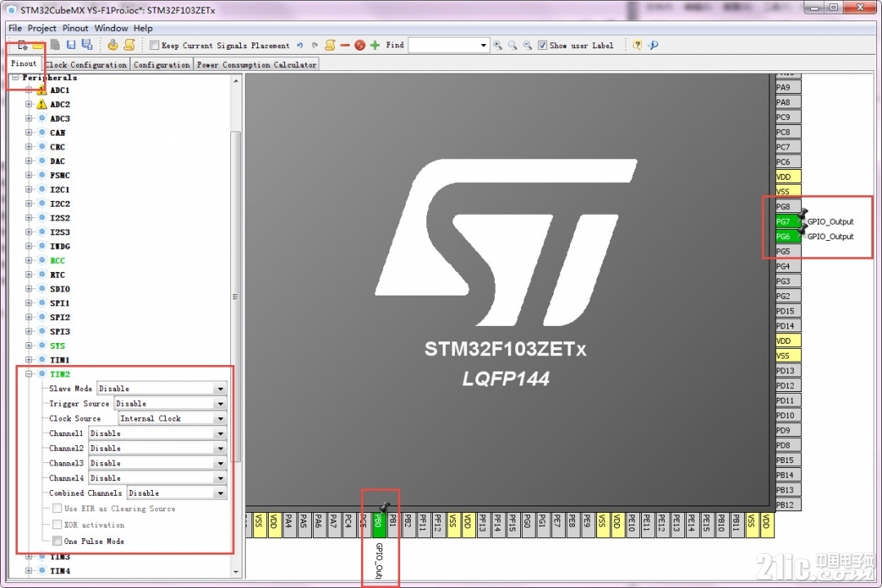This screenshot has height=588, width=882.
Task: Expand the FSMC tree node
Action: point(29,175)
